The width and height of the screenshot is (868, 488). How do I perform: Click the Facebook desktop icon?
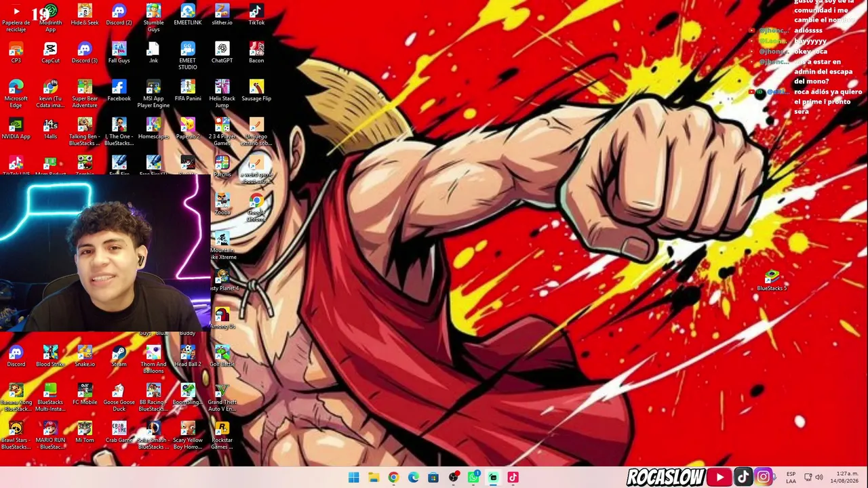tap(119, 91)
